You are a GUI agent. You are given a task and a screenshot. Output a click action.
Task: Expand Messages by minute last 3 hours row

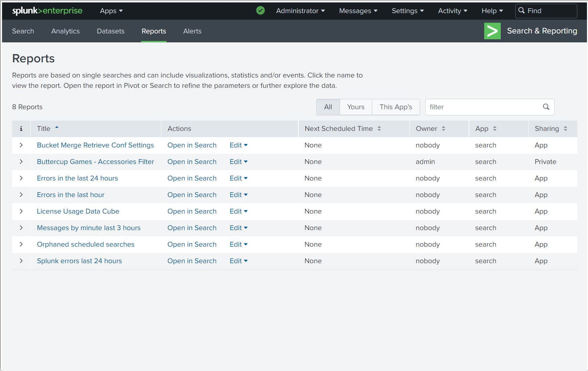[x=21, y=228]
